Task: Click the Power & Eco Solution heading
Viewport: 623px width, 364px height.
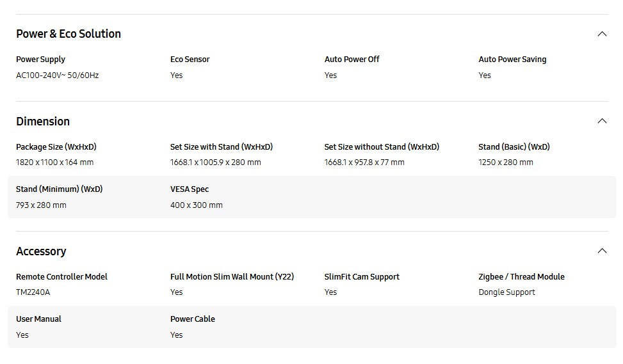Action: 69,34
